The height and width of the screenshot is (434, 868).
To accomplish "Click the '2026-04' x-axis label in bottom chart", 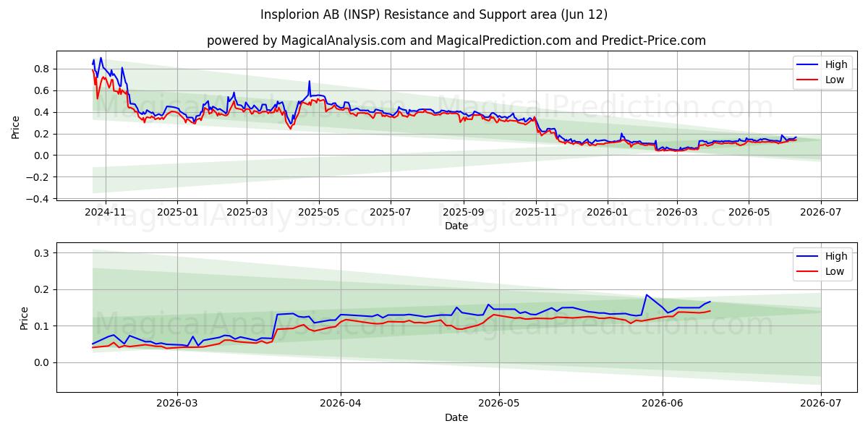I will pos(340,404).
